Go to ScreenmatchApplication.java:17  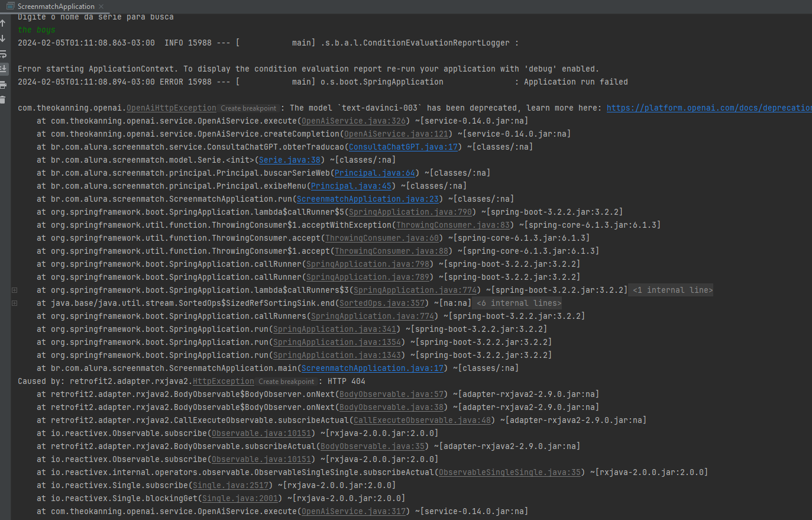click(373, 368)
